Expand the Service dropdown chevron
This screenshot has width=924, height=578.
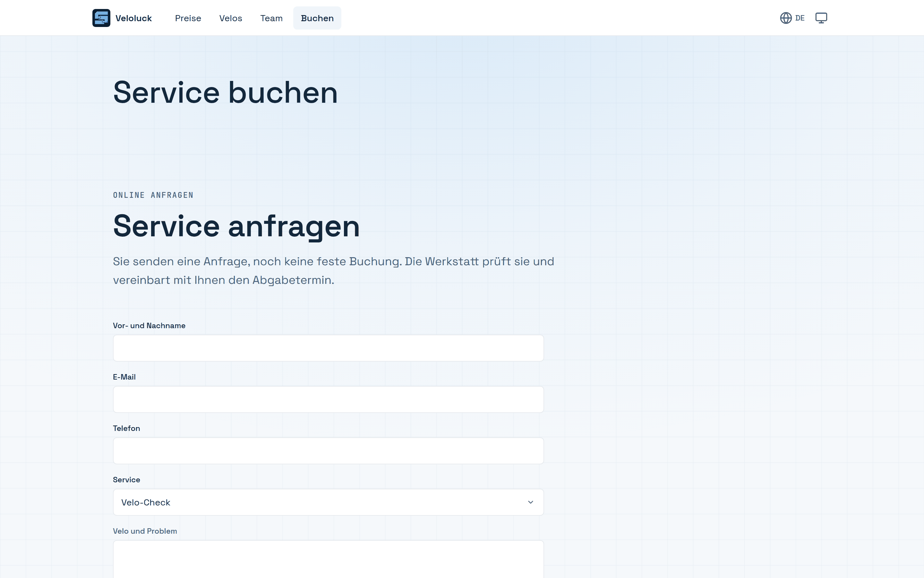click(x=530, y=502)
